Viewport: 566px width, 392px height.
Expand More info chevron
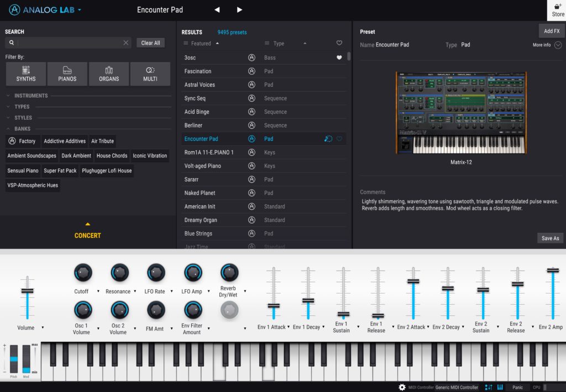[558, 45]
